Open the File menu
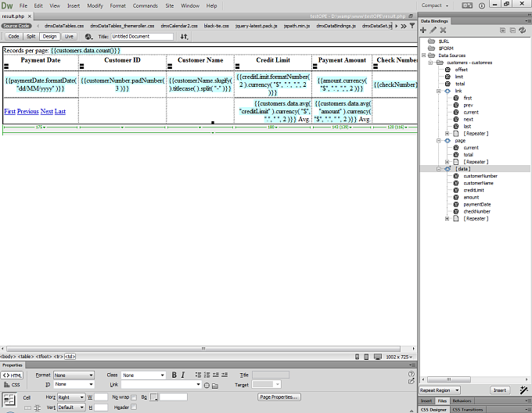The image size is (532, 413). point(23,5)
